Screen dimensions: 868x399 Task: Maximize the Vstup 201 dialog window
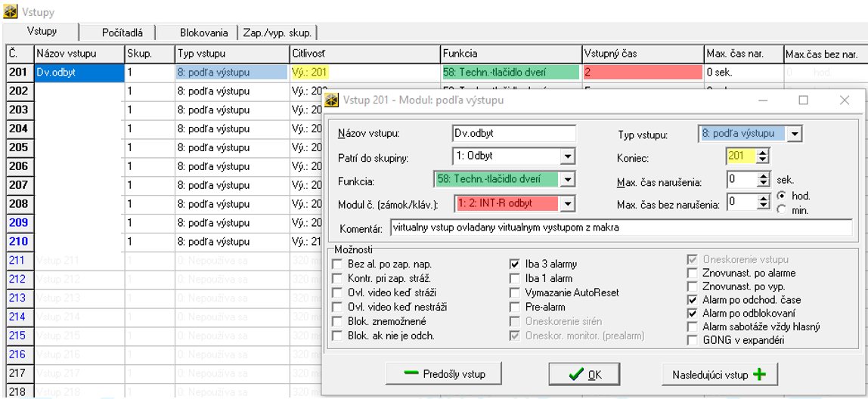click(804, 100)
